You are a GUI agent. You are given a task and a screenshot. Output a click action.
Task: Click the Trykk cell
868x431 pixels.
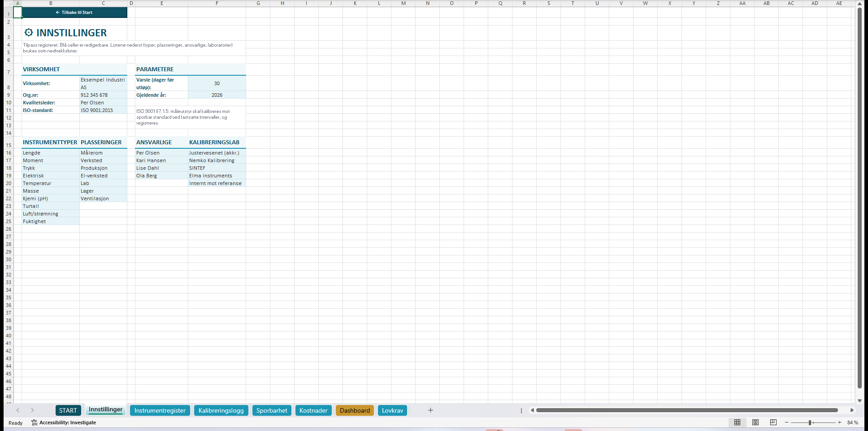pyautogui.click(x=51, y=168)
